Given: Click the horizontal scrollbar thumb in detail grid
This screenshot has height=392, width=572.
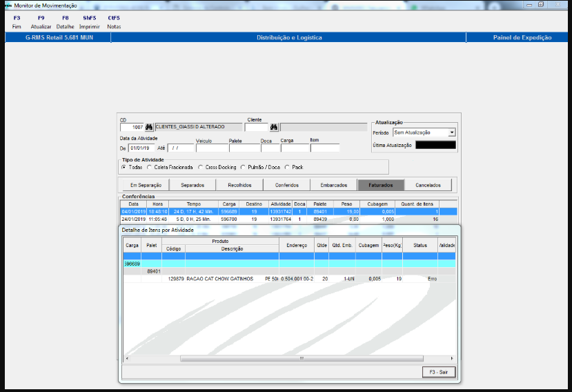Looking at the screenshot, I should coord(302,358).
